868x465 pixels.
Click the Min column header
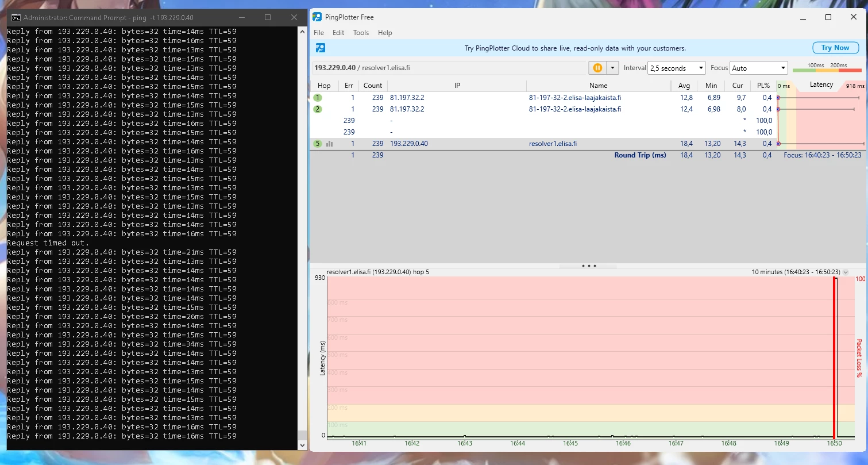point(711,86)
